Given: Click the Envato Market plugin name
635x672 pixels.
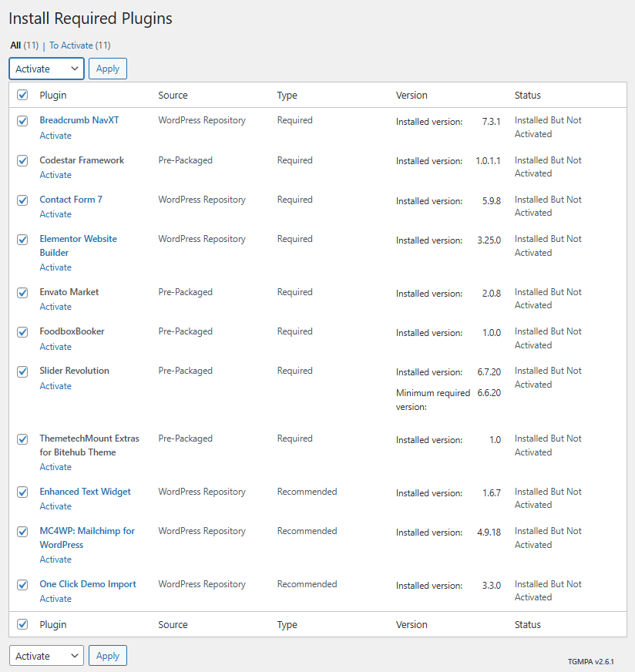Looking at the screenshot, I should point(69,292).
